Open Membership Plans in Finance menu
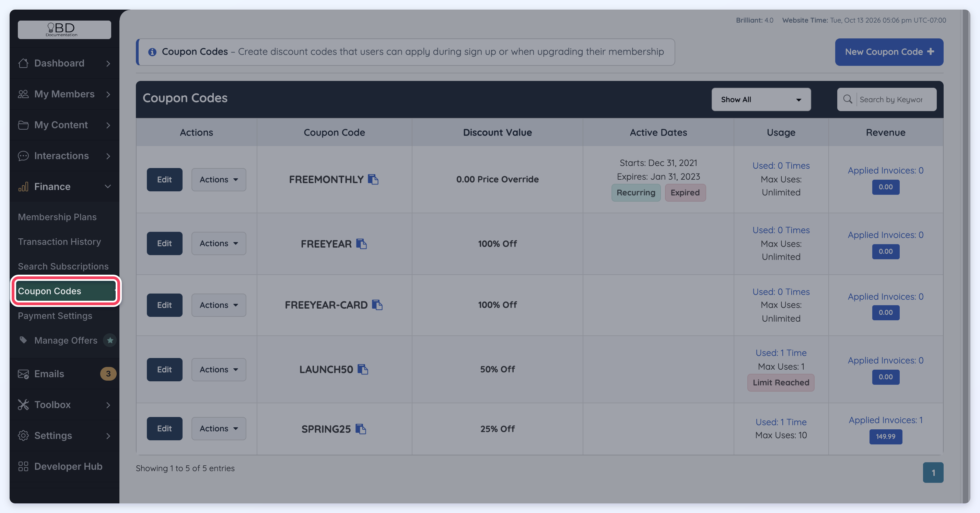 click(x=57, y=217)
